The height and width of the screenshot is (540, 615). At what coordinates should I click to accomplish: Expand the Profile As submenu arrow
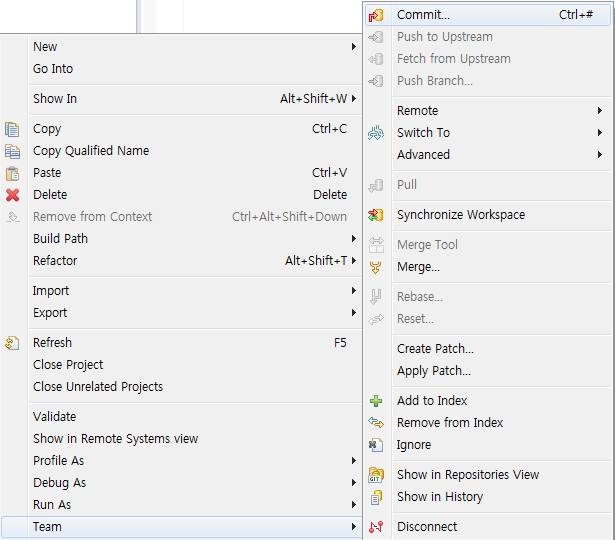[354, 460]
